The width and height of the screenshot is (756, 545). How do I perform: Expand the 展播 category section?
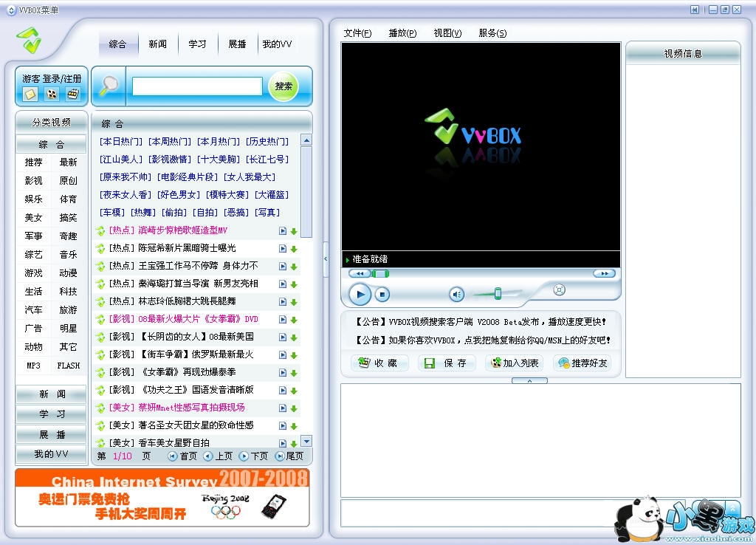coord(51,434)
